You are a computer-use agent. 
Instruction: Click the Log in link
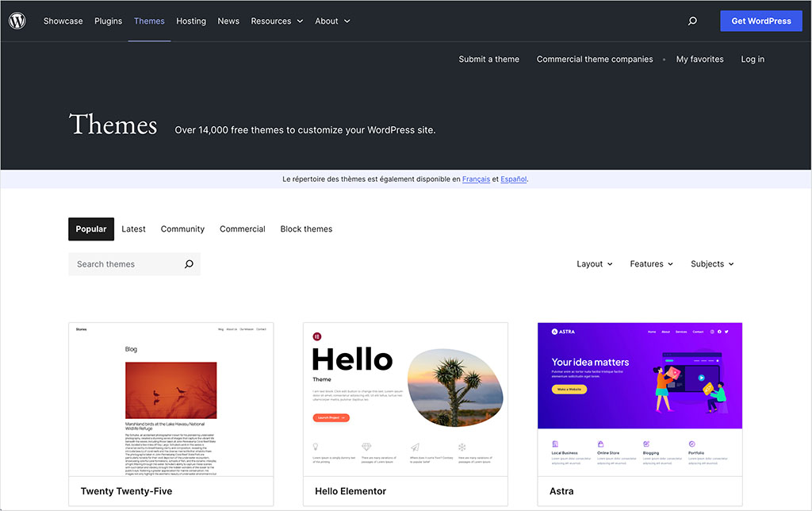point(753,59)
